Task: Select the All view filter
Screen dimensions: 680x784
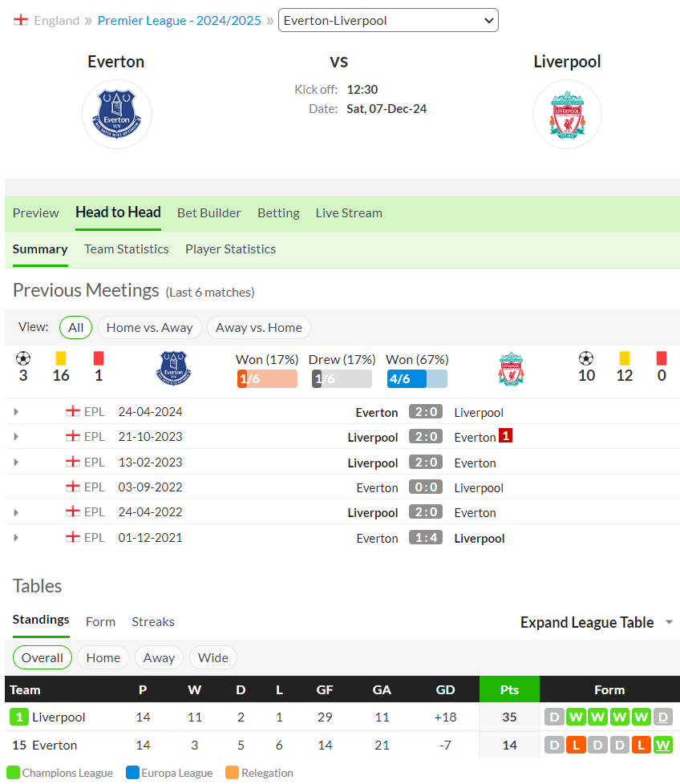Action: 75,328
